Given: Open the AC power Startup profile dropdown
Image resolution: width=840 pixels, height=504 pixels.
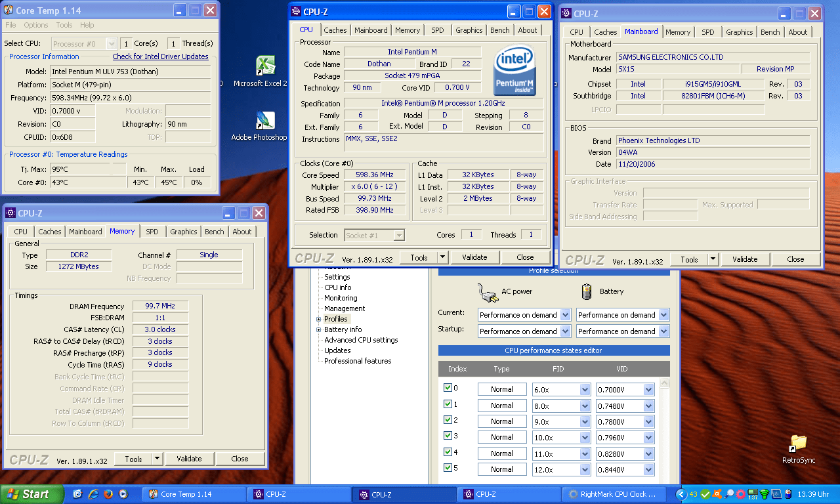Looking at the screenshot, I should (x=566, y=331).
